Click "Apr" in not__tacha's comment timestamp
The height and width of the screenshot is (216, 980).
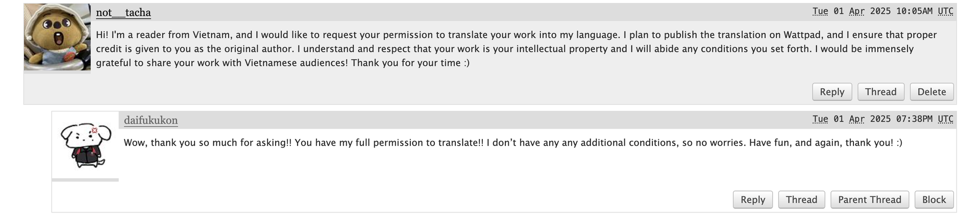click(x=856, y=11)
